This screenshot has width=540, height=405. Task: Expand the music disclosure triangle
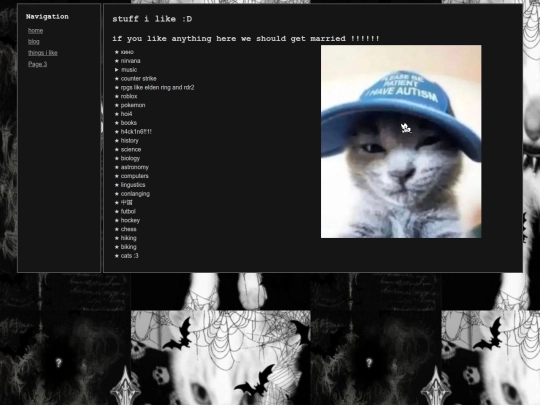click(117, 70)
